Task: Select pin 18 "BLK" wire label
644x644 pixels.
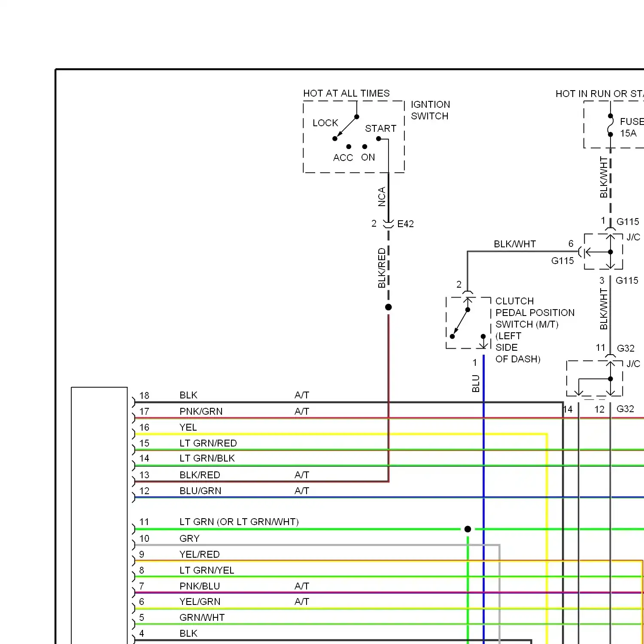Action: click(x=188, y=395)
